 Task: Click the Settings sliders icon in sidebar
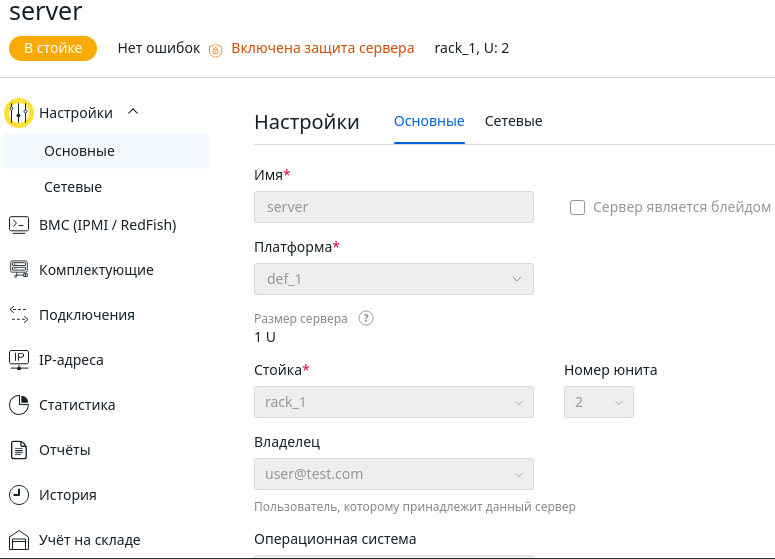click(x=18, y=113)
